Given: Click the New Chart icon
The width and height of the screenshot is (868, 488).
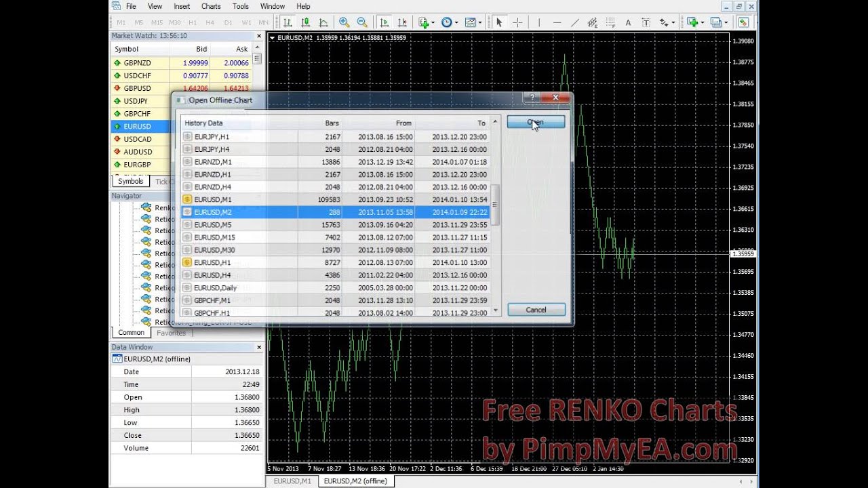Looking at the screenshot, I should [692, 22].
